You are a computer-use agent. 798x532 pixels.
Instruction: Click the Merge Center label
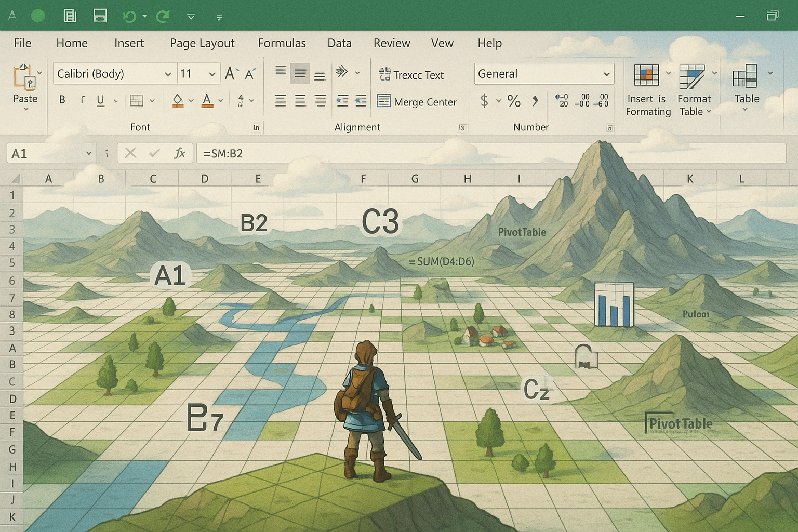coord(425,102)
